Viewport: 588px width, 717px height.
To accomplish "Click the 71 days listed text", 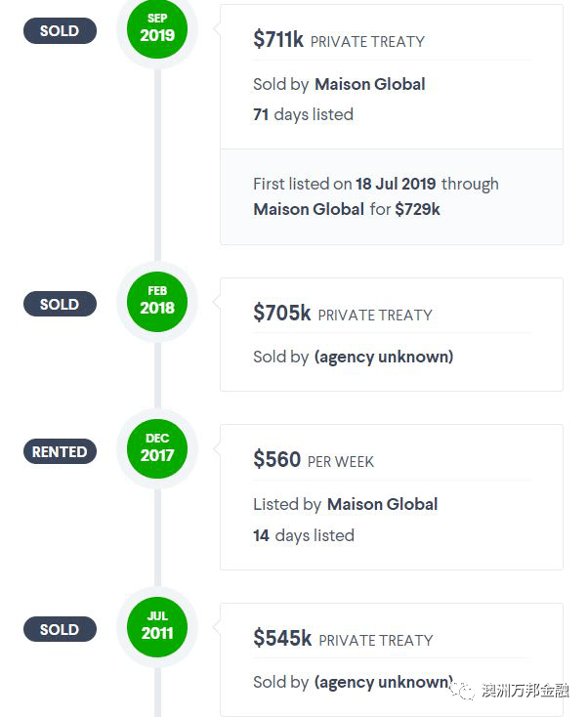I will click(x=303, y=114).
